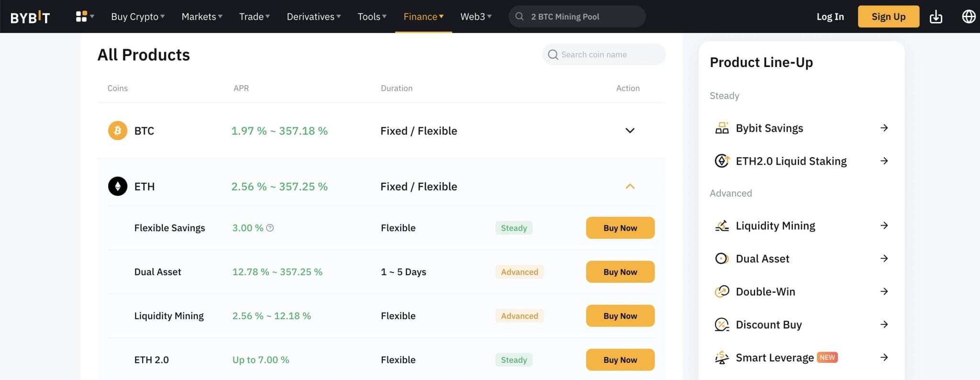The image size is (980, 380).
Task: Click arrow next to Smart Leverage
Action: (x=884, y=358)
